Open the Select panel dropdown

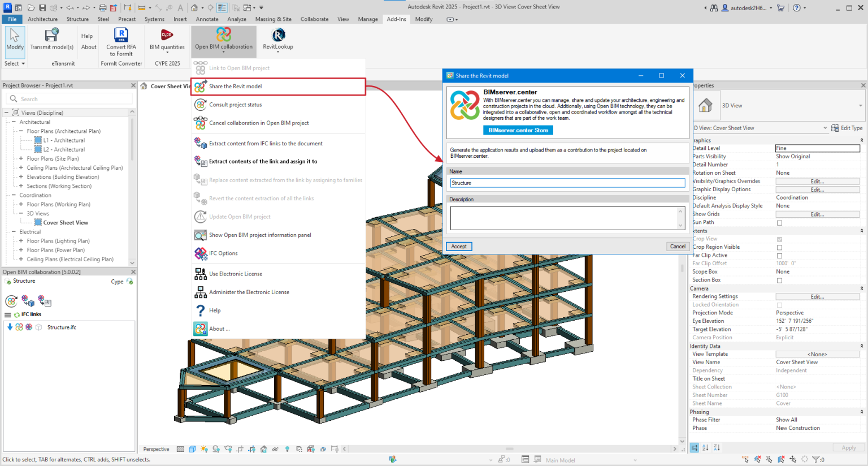click(x=15, y=63)
